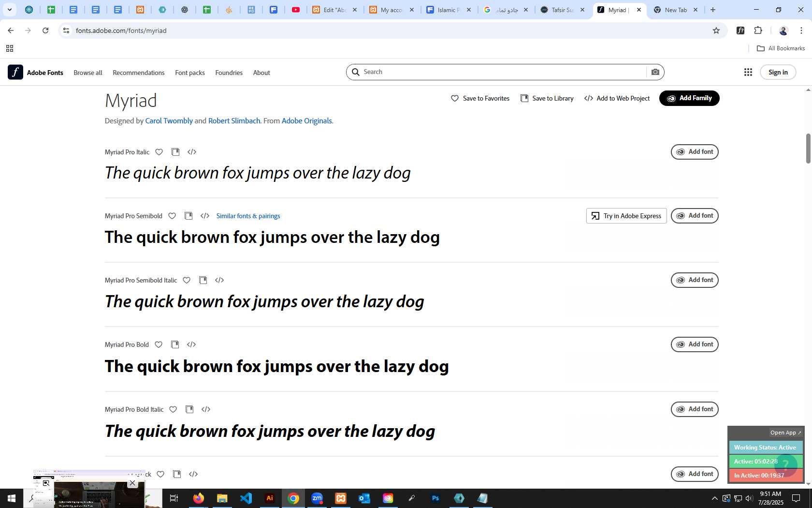The image size is (812, 508).
Task: Save Myriad Pro Bold to library icon
Action: click(x=175, y=344)
